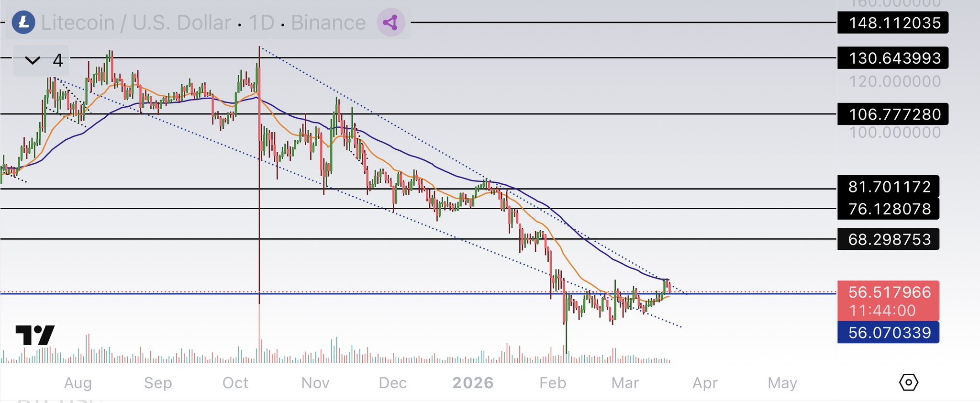Screen dimensions: 980x403
Task: Click the Litecoin coin logo icon
Action: [23, 22]
